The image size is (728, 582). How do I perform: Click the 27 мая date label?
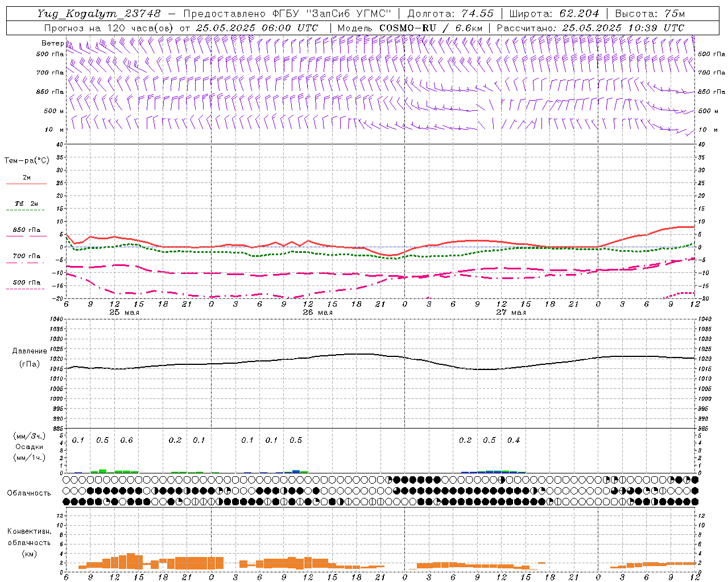(511, 312)
